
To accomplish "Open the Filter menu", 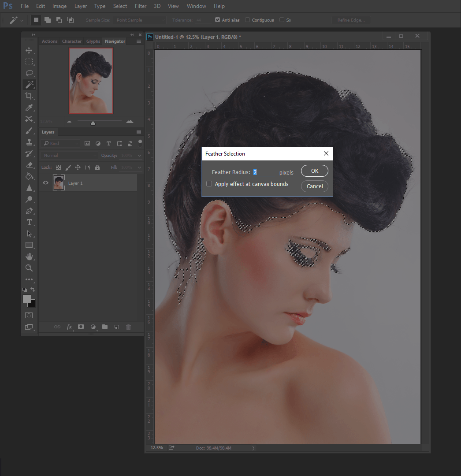I will tap(141, 6).
